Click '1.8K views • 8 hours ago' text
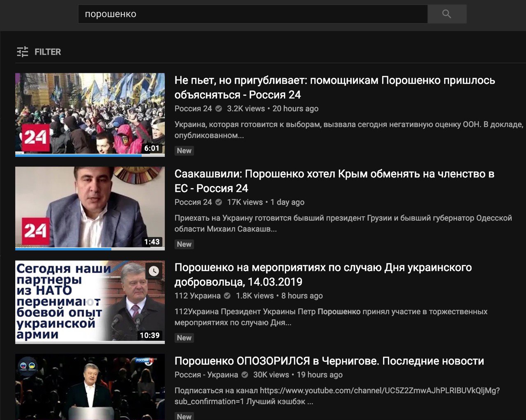 coord(279,296)
